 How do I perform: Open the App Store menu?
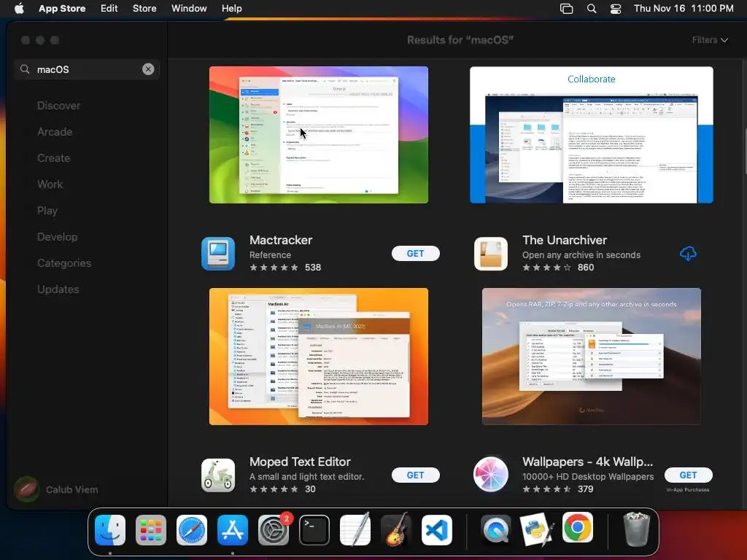pos(62,8)
